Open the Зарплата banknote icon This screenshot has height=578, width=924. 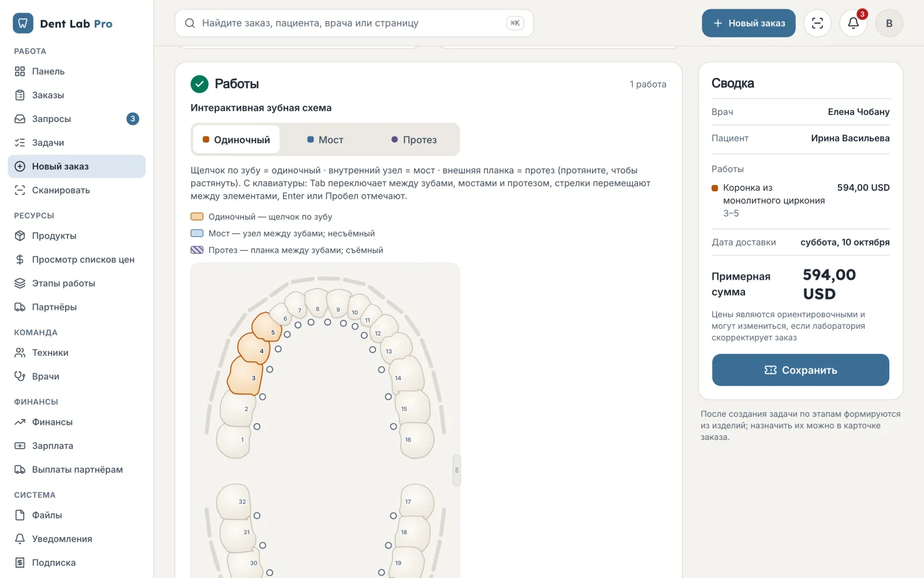point(20,446)
